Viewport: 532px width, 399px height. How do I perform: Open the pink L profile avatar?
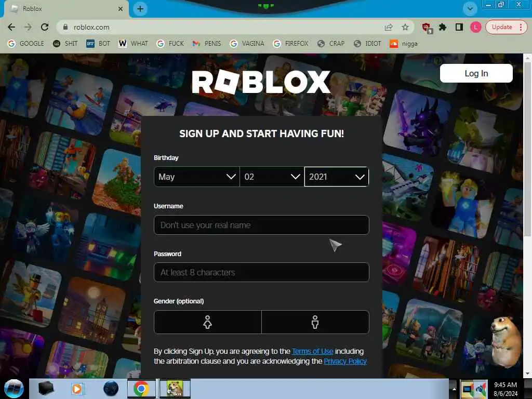point(475,27)
